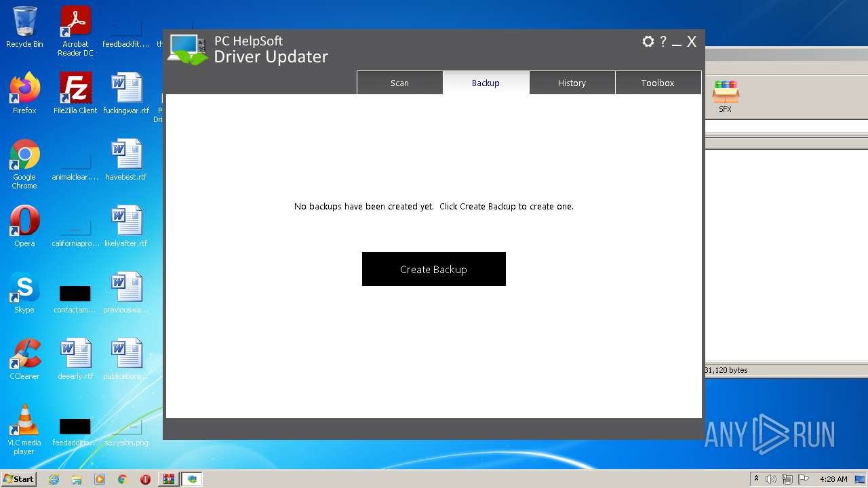The height and width of the screenshot is (488, 868).
Task: Launch Internet Explorer from taskbar
Action: (x=54, y=479)
